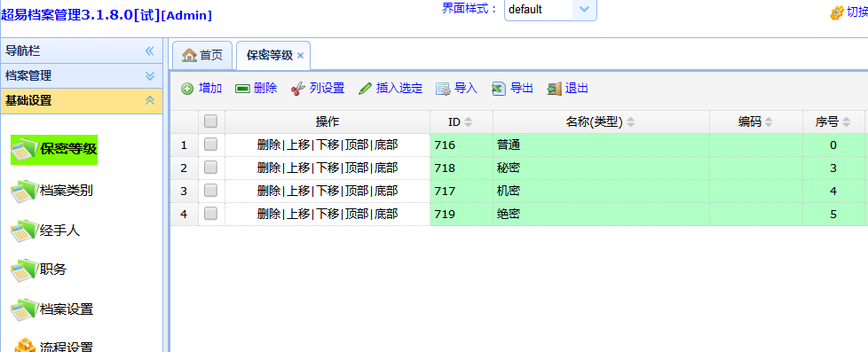
Task: Open the 界面样式 default dropdown
Action: 585,10
